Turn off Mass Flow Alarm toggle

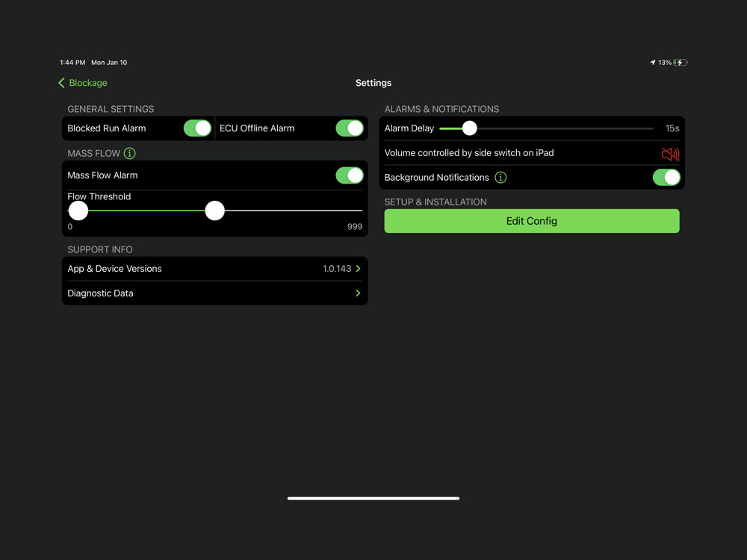(349, 175)
